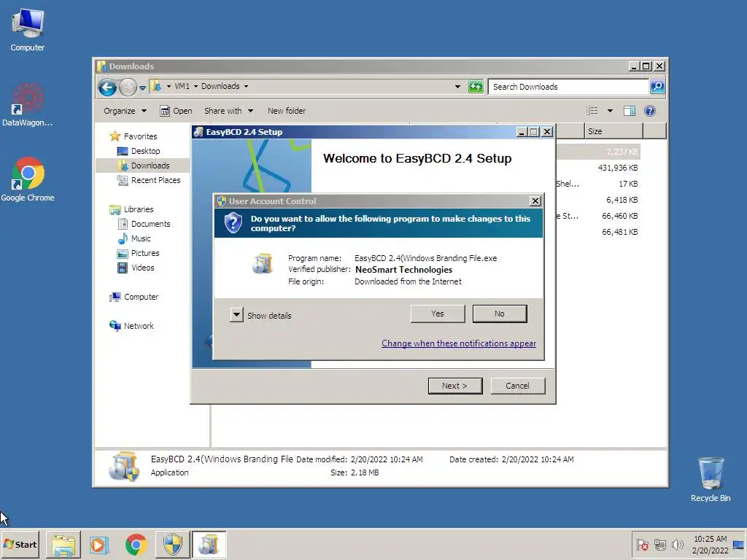Close the User Account Control dialog
This screenshot has width=747, height=560.
pyautogui.click(x=535, y=201)
